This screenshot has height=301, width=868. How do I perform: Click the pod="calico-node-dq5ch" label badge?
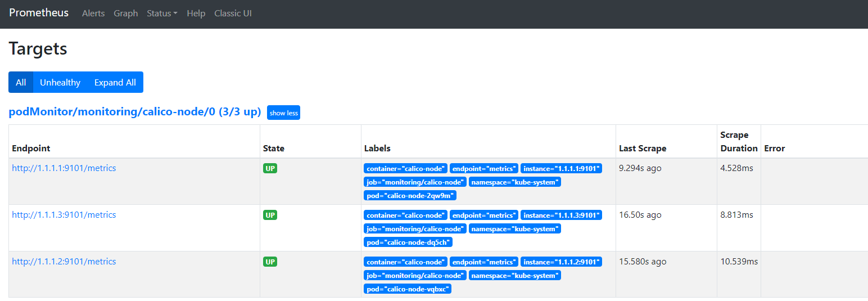[x=408, y=242]
